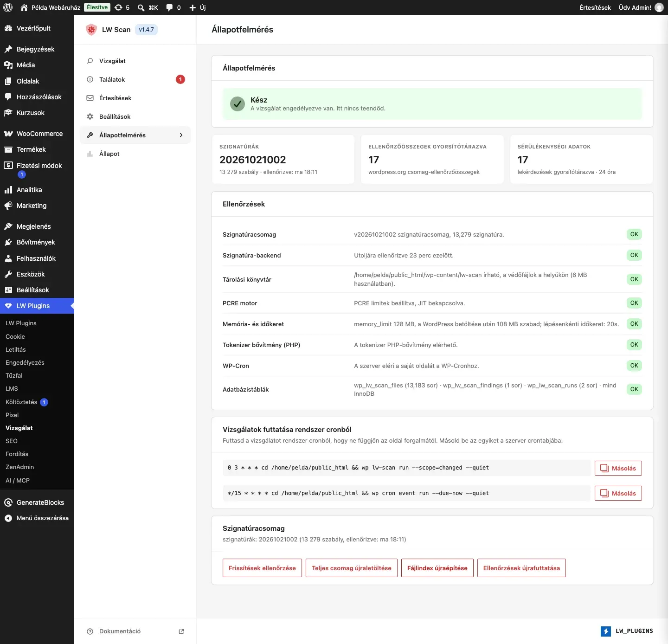The height and width of the screenshot is (644, 668).
Task: Click the Fájlindex újraépítése button
Action: coord(437,568)
